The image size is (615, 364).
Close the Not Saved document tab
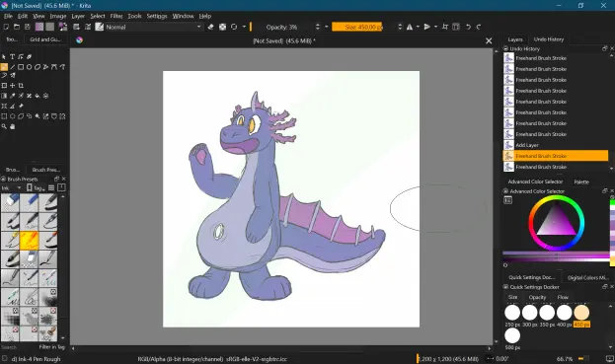click(489, 40)
